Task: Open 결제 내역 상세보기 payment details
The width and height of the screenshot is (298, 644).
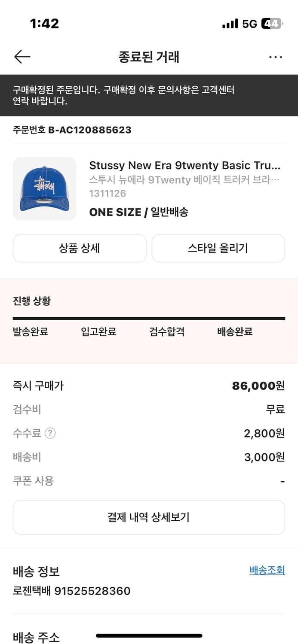Action: coord(149,517)
